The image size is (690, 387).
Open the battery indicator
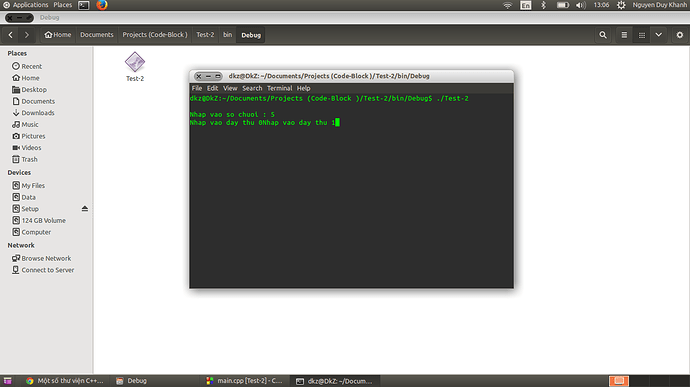[562, 5]
